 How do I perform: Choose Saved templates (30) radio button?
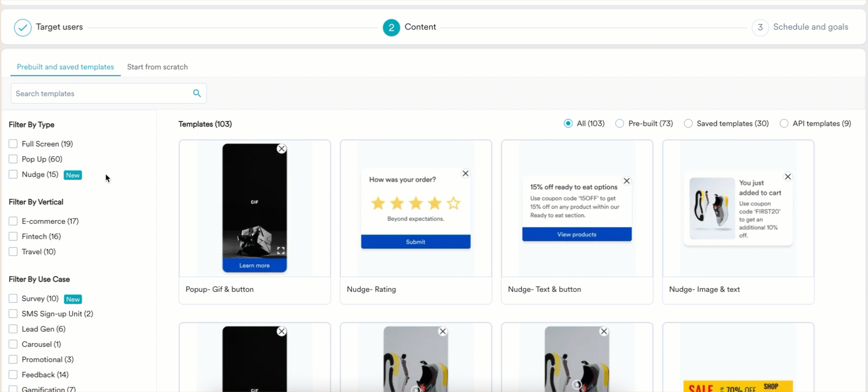point(688,124)
